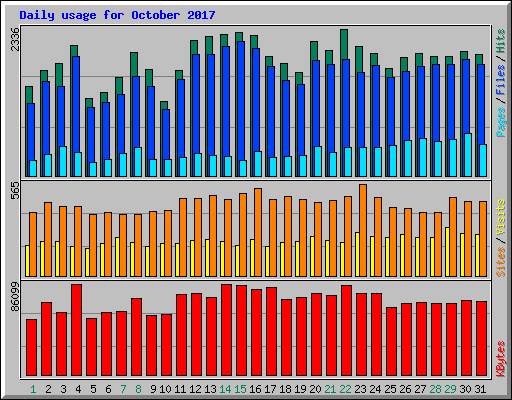Image resolution: width=512 pixels, height=400 pixels.
Task: Click the cyan "Pages" legend label
Action: (501, 122)
